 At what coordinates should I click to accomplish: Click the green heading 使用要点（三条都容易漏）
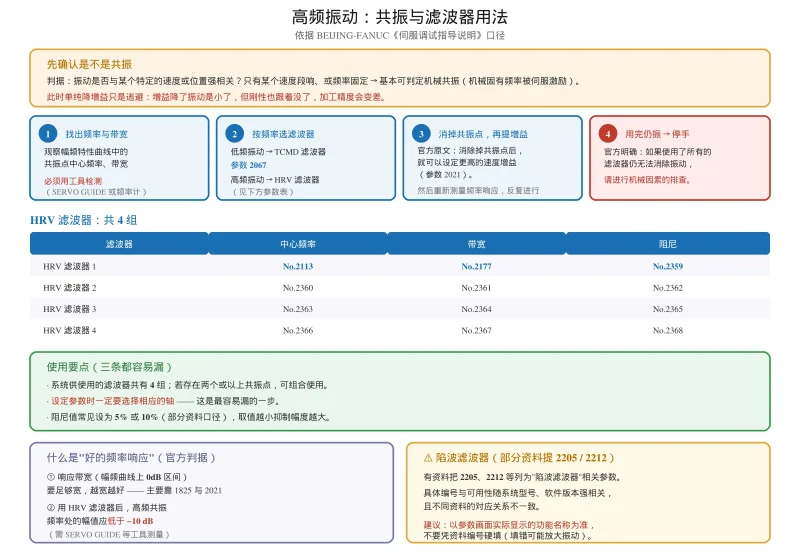(109, 367)
